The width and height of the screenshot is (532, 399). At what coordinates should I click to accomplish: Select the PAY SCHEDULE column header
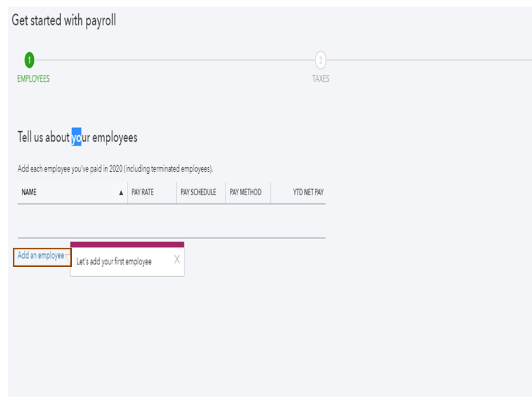click(x=198, y=192)
